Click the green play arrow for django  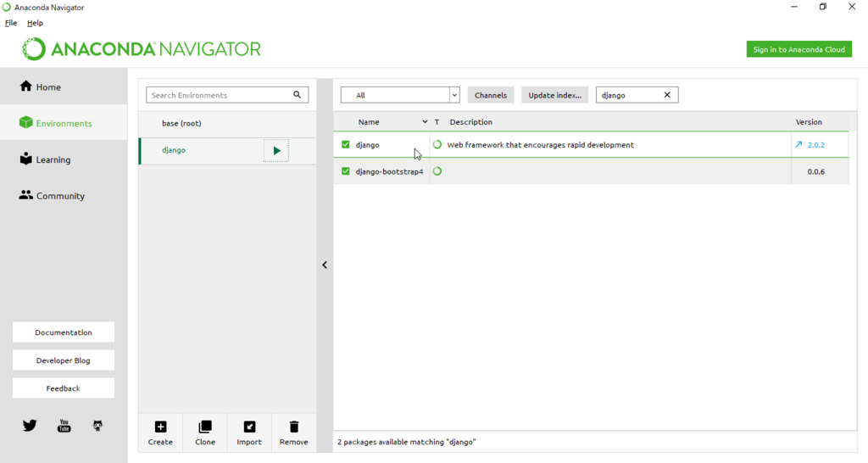coord(276,151)
